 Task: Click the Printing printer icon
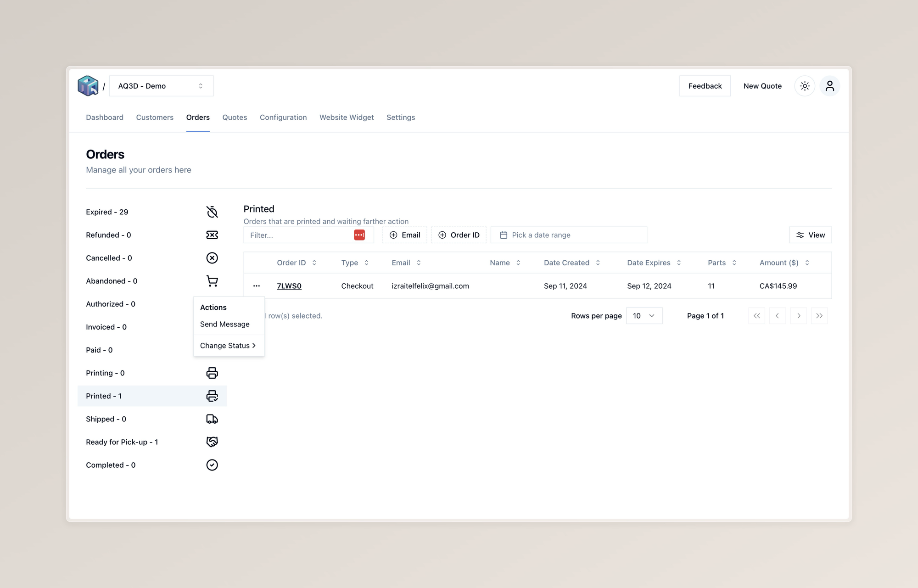click(212, 373)
